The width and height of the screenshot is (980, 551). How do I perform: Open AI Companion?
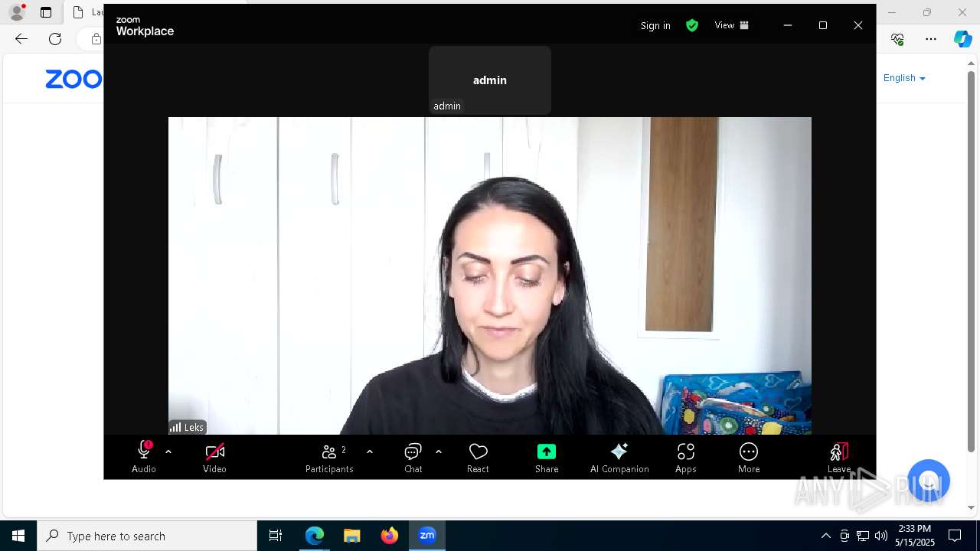619,457
